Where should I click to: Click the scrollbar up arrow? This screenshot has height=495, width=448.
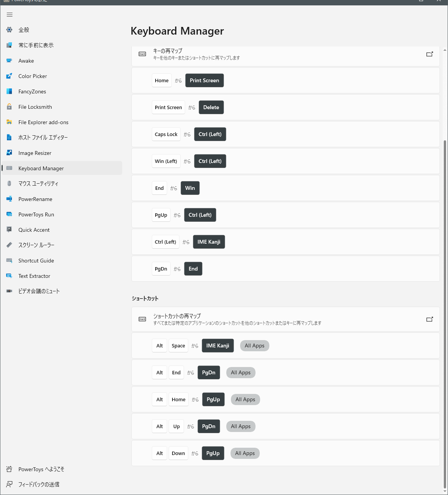445,50
